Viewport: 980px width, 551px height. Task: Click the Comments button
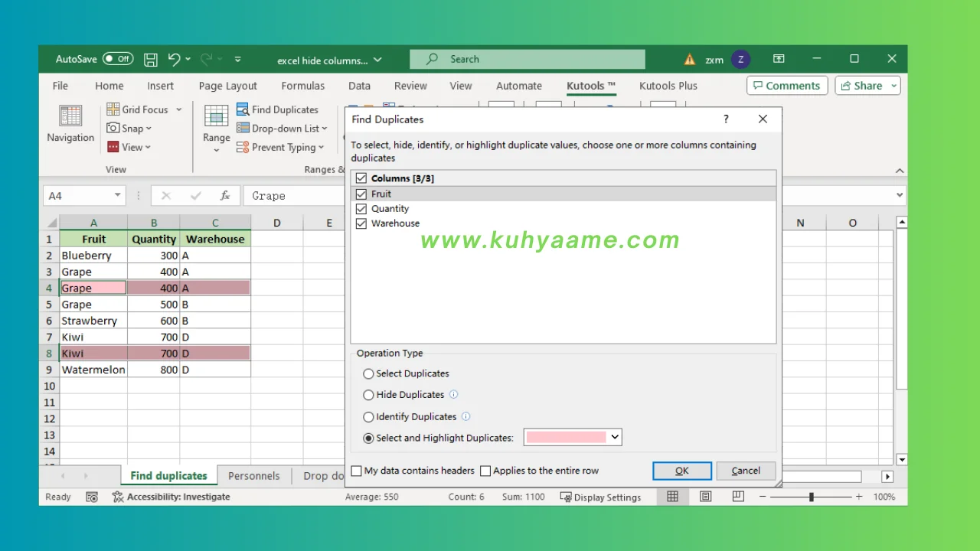786,86
